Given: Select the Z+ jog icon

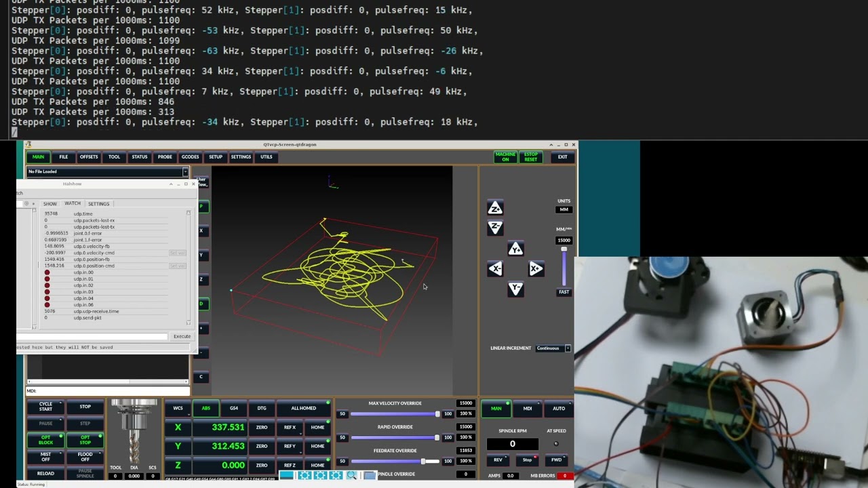Looking at the screenshot, I should pos(495,208).
